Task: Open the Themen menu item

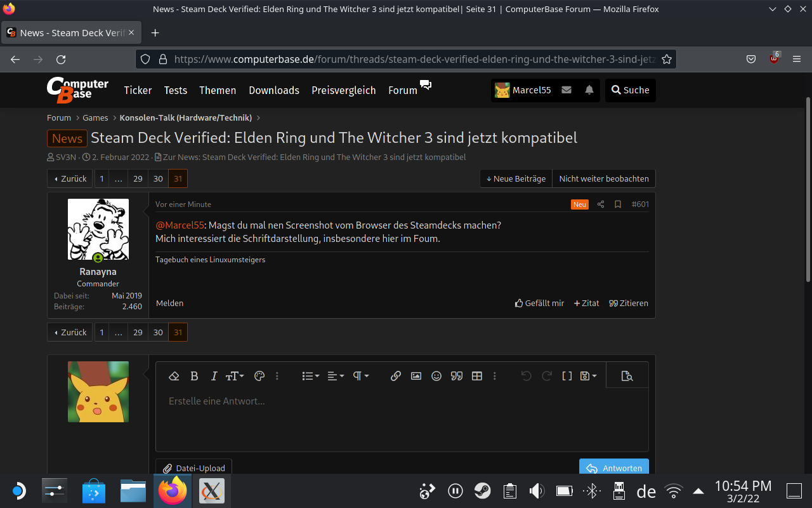Action: pos(218,90)
